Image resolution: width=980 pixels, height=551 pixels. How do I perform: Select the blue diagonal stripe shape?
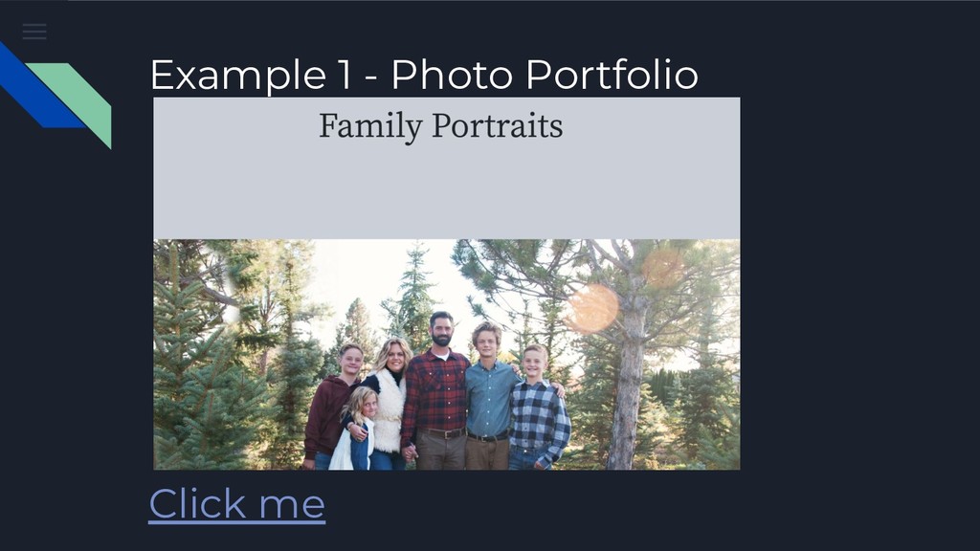pyautogui.click(x=37, y=87)
